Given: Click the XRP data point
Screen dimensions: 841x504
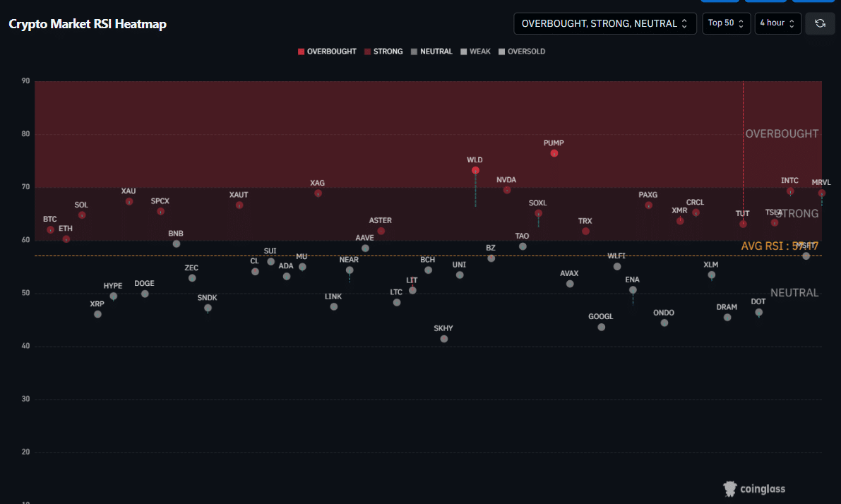Looking at the screenshot, I should pyautogui.click(x=97, y=314).
